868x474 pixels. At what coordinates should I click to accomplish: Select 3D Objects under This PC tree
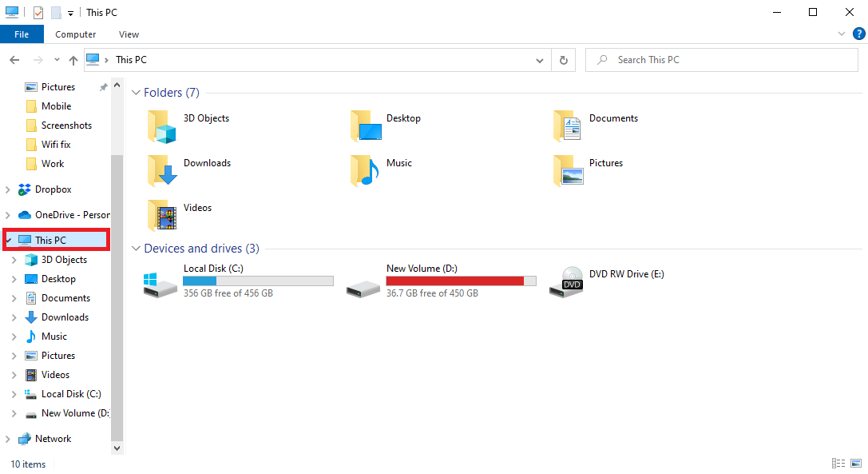[64, 260]
